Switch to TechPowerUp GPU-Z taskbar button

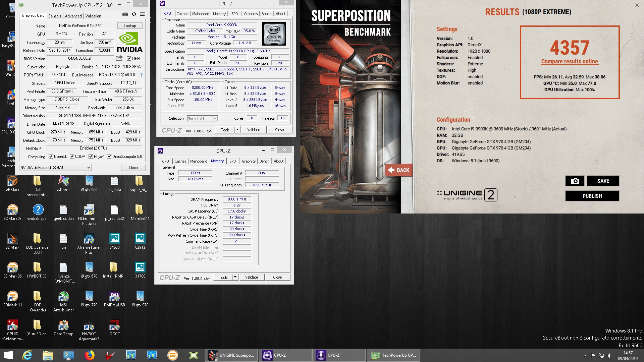tap(393, 355)
